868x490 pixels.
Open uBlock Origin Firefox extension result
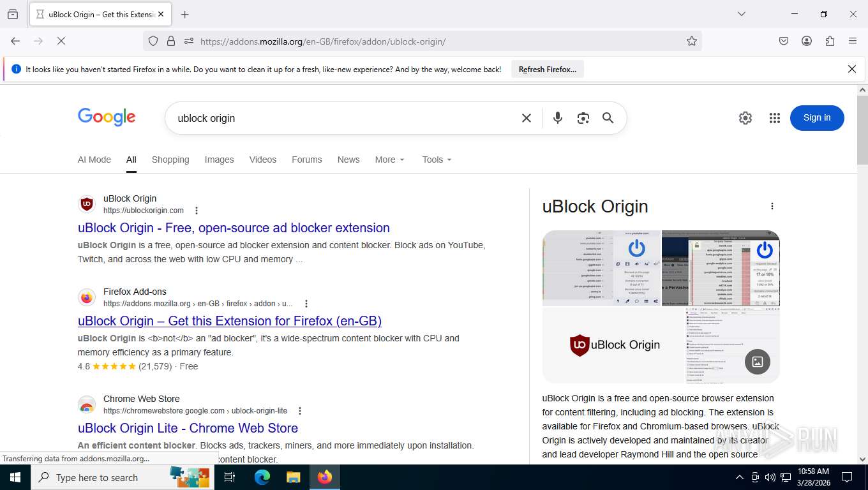[x=230, y=321]
